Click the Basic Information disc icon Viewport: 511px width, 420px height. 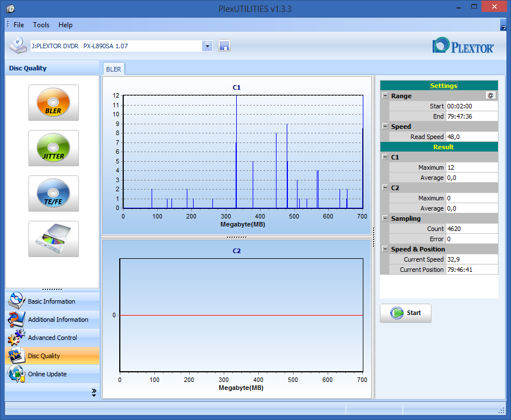pos(16,301)
